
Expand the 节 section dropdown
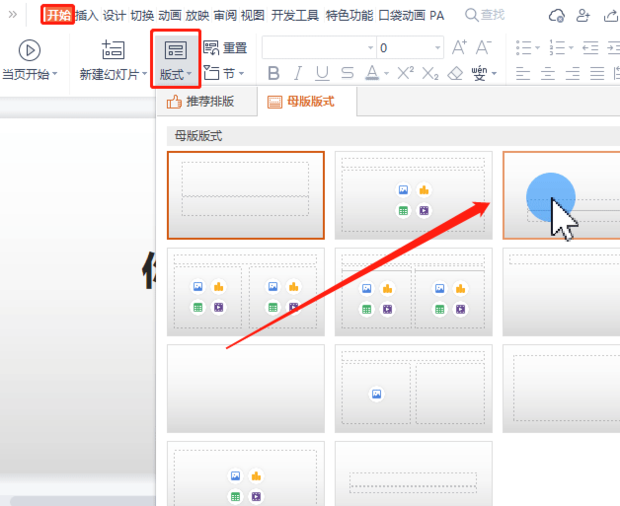click(226, 73)
